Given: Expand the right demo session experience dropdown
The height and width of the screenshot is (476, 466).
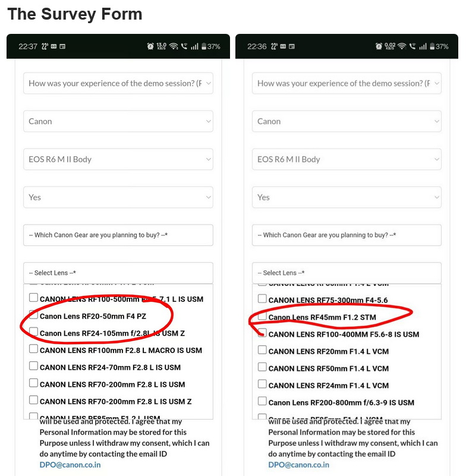Looking at the screenshot, I should click(347, 83).
